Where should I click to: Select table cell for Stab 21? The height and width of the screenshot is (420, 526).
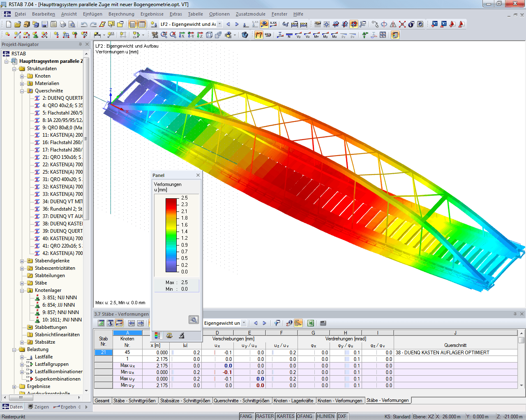coord(104,353)
